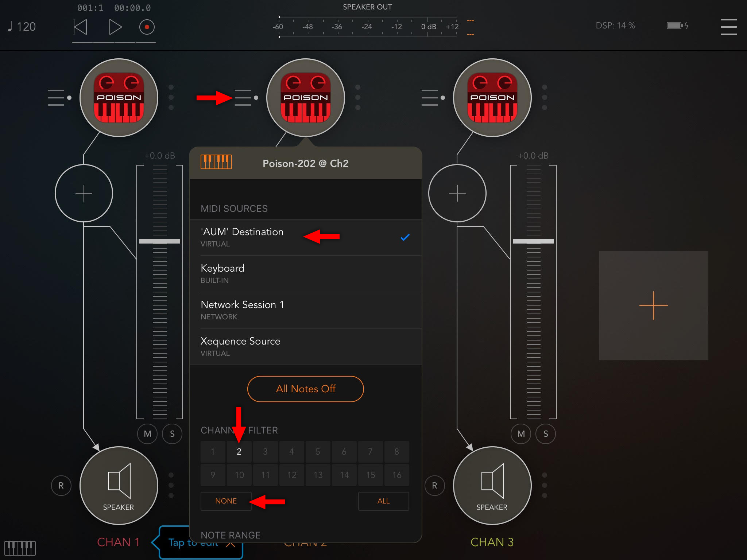Viewport: 747px width, 560px height.
Task: Open three-dot options beside channel 2 Poison
Action: (x=358, y=97)
